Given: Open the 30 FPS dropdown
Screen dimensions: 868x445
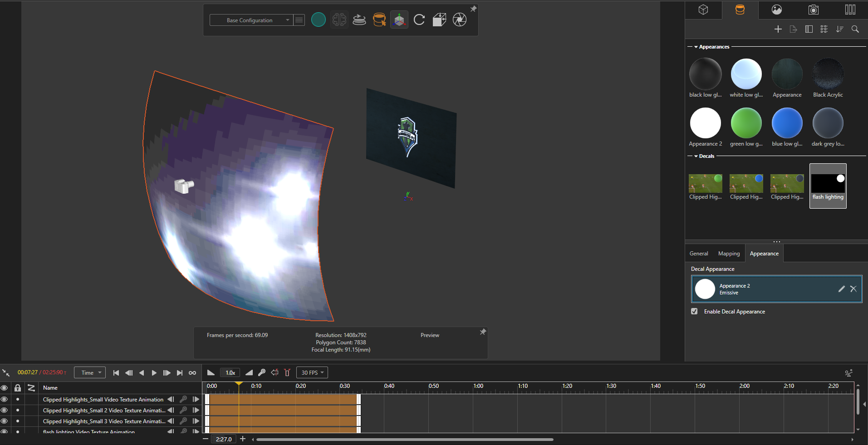Looking at the screenshot, I should point(312,372).
